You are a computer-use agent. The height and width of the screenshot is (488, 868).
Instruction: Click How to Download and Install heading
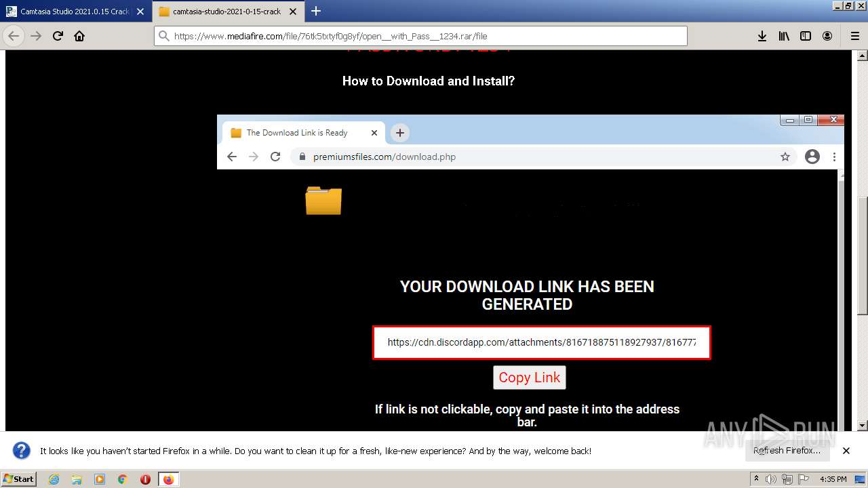pos(429,81)
